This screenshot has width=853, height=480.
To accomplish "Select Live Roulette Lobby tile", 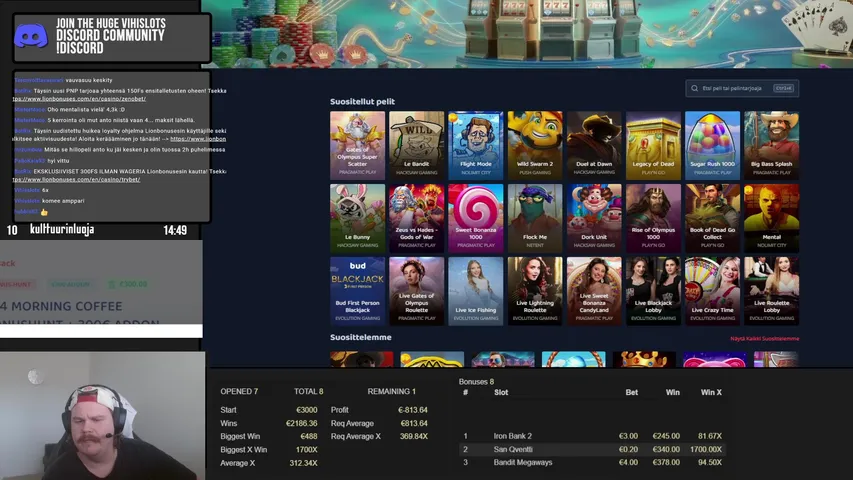I will [x=771, y=291].
